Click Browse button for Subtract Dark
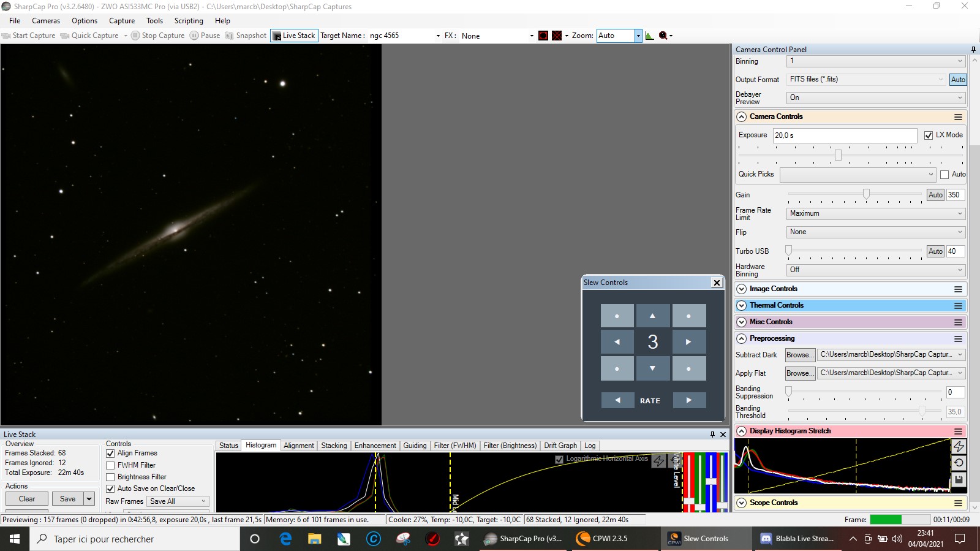 pyautogui.click(x=800, y=355)
